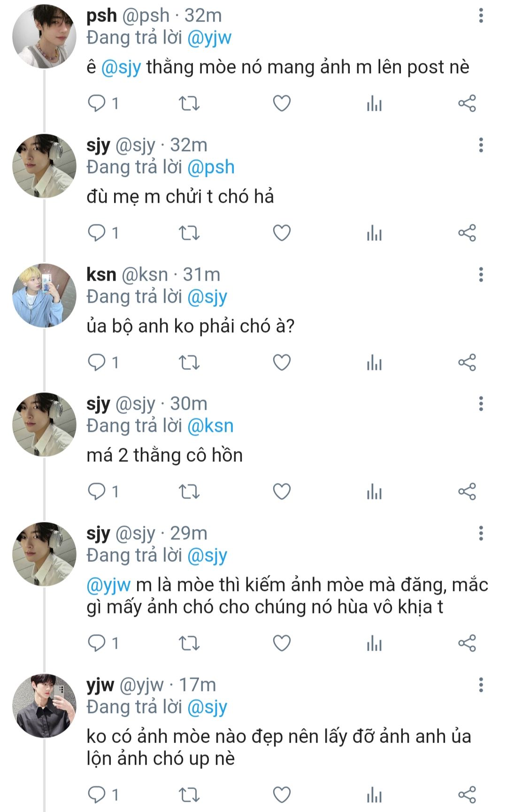Share yjw's reply at the bottom
The height and width of the screenshot is (812, 507).
pos(467,795)
